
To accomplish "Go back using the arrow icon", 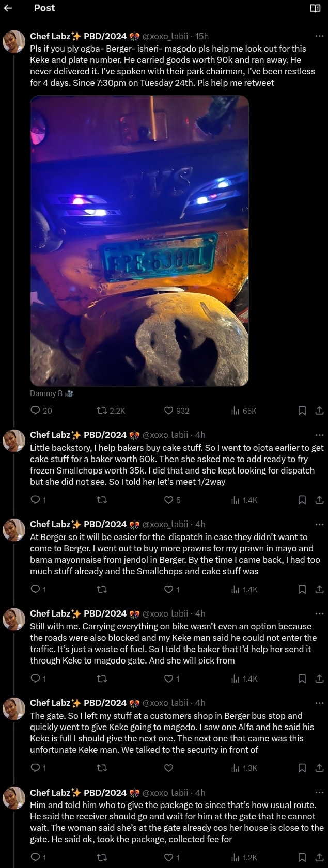I will (8, 8).
